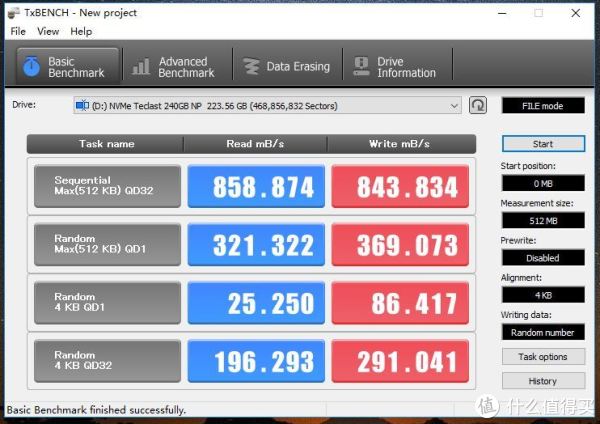Close the TxBENCH window
Image resolution: width=600 pixels, height=424 pixels.
pyautogui.click(x=575, y=13)
